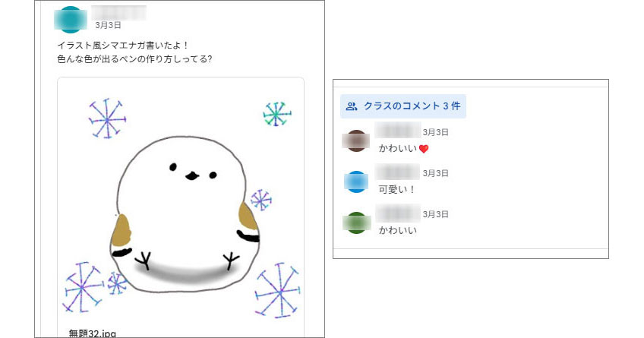Screen dimensions: 644x338
Task: Click the green avatar of third commenter
Action: pos(356,223)
